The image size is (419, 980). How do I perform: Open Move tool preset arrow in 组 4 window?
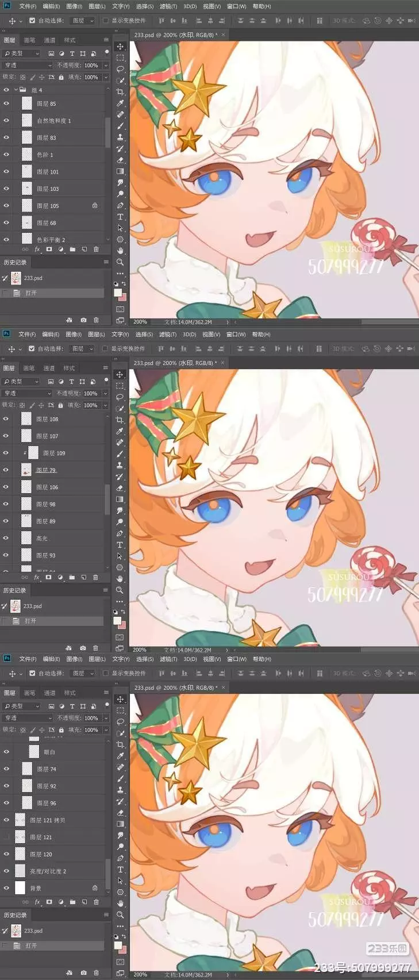pyautogui.click(x=21, y=21)
